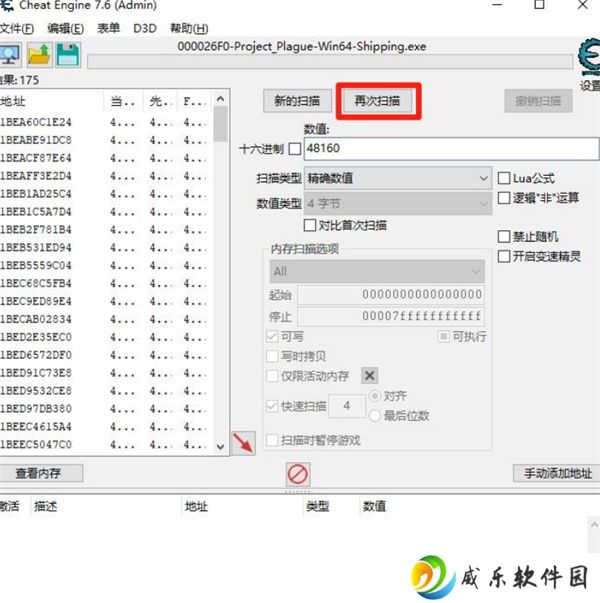The width and height of the screenshot is (600, 603).
Task: Select result row 1BEC9ED89E4
Action: tap(106, 301)
